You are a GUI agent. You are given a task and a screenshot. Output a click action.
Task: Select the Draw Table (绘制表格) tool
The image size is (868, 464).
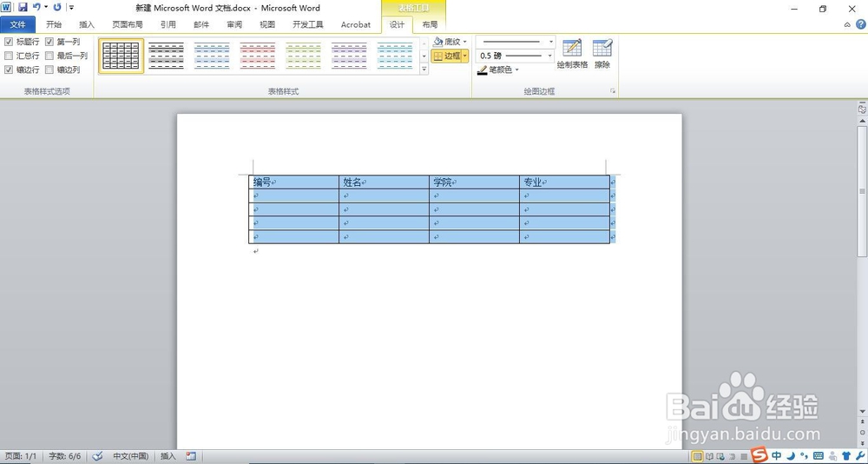[x=572, y=54]
